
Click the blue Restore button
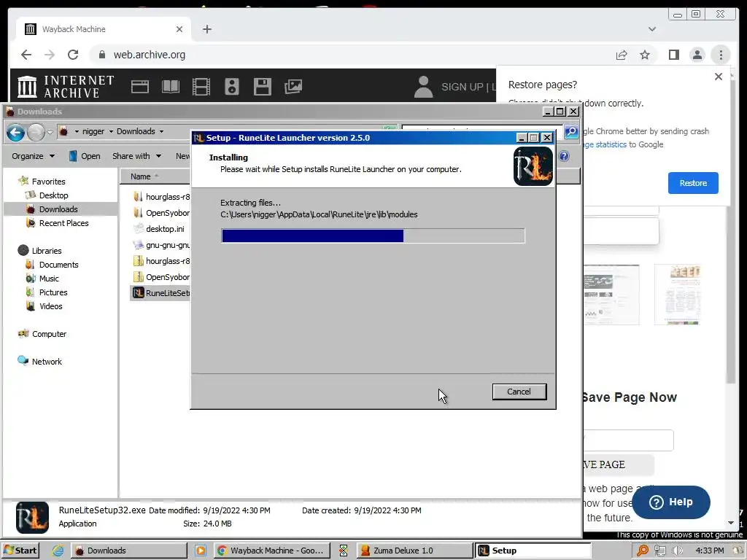693,183
